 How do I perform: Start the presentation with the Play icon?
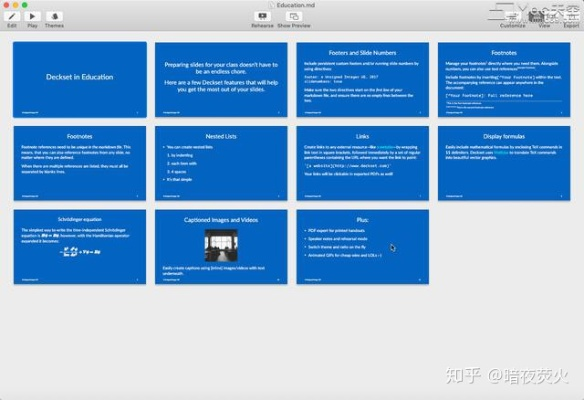(32, 16)
